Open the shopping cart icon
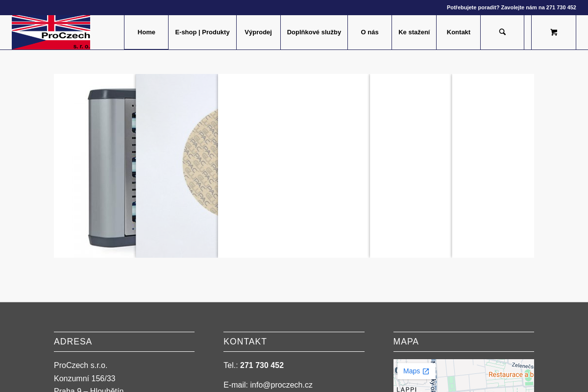Viewport: 588px width, 392px height. pos(554,32)
